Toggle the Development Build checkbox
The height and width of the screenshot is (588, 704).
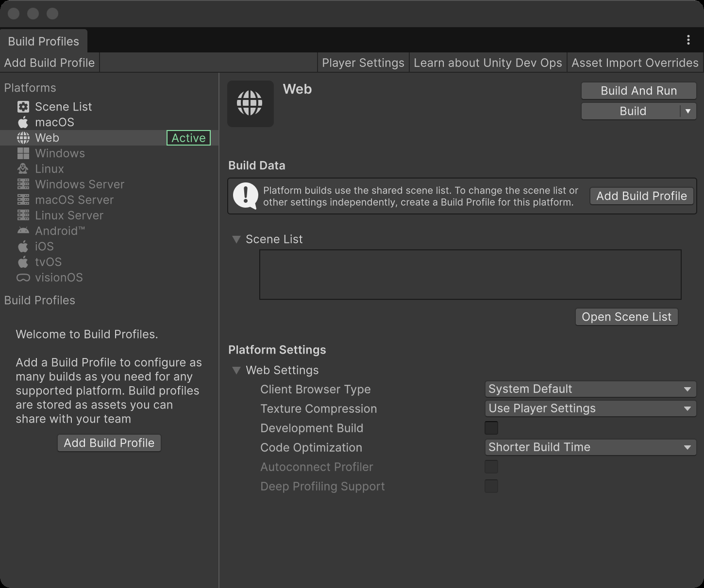491,428
